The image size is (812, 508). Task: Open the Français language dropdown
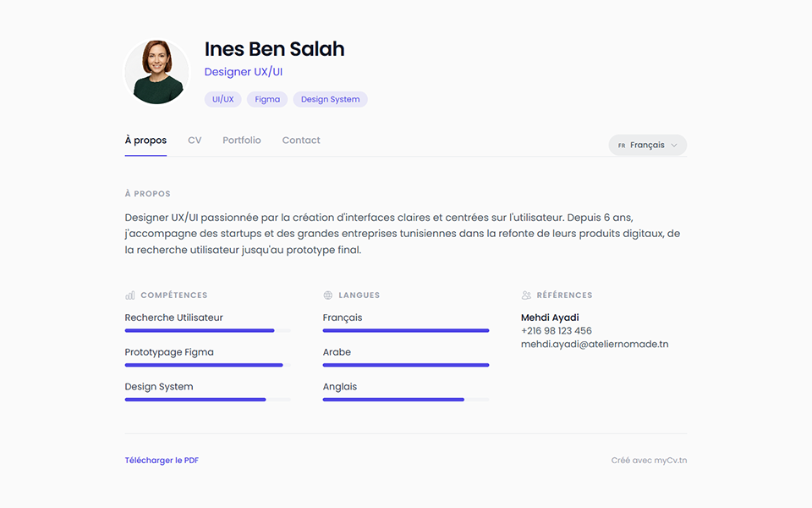point(647,145)
